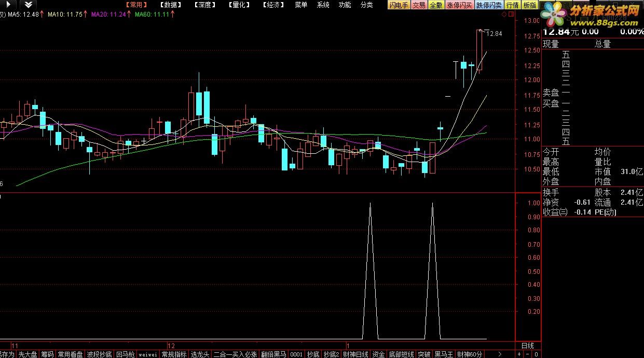Select the 资金 indicator tab
Image resolution: width=644 pixels, height=358 pixels.
pyautogui.click(x=378, y=354)
